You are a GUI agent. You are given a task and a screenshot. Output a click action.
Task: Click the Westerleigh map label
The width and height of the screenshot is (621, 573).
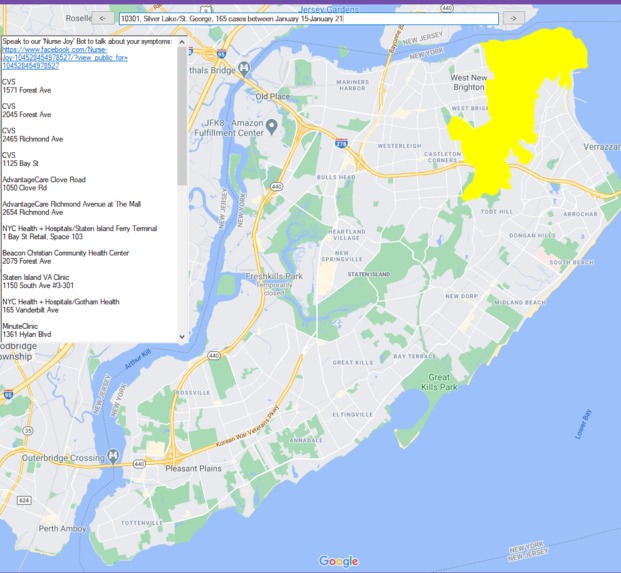pos(400,146)
